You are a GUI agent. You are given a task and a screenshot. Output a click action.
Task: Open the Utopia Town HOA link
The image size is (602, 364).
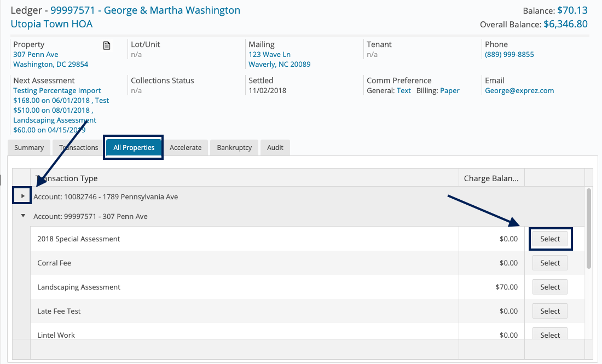pos(51,24)
